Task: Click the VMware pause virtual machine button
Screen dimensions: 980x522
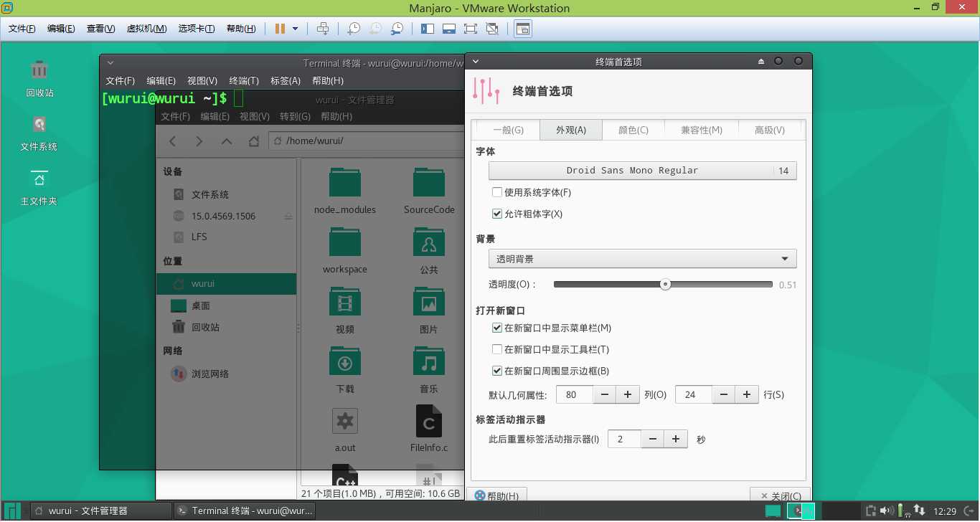Action: (280, 29)
